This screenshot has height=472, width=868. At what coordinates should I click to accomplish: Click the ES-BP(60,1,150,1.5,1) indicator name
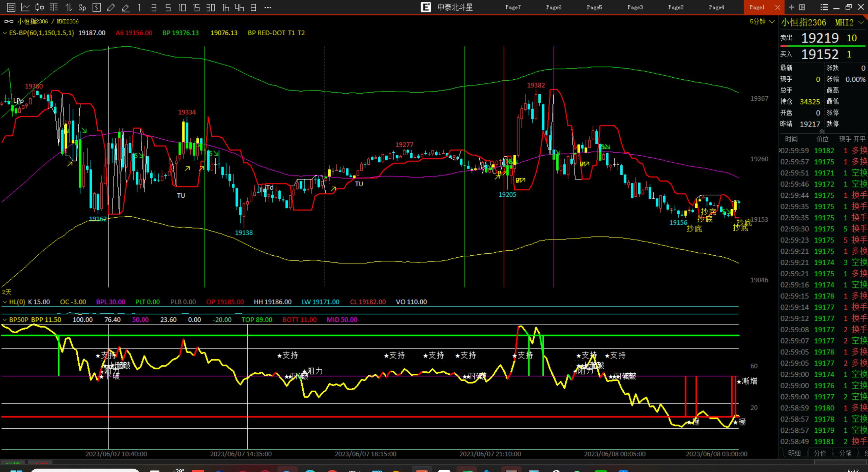pos(41,33)
